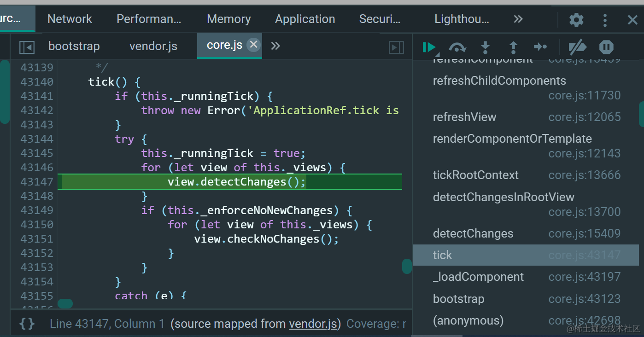
Task: Open DevTools settings gear
Action: [x=576, y=20]
